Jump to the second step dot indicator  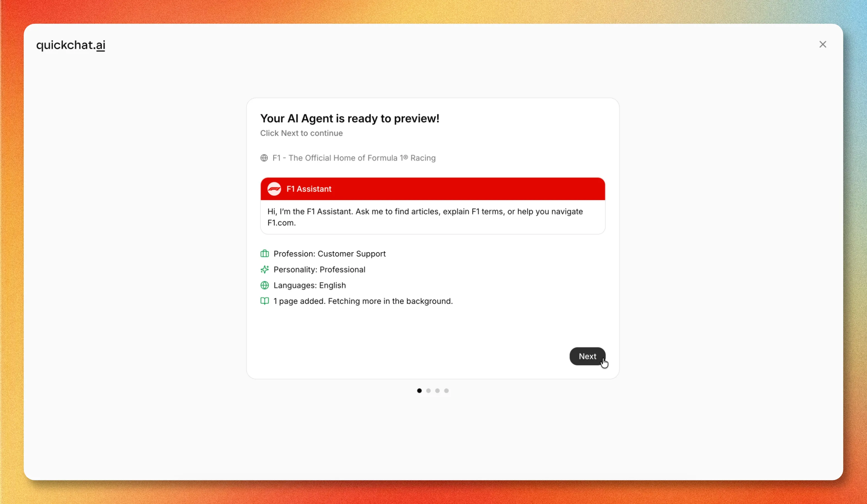[428, 391]
